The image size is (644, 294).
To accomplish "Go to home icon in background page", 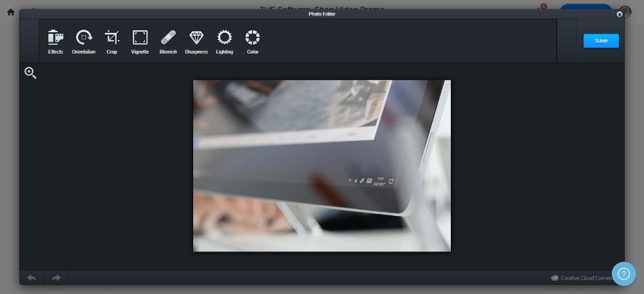I will pos(11,12).
